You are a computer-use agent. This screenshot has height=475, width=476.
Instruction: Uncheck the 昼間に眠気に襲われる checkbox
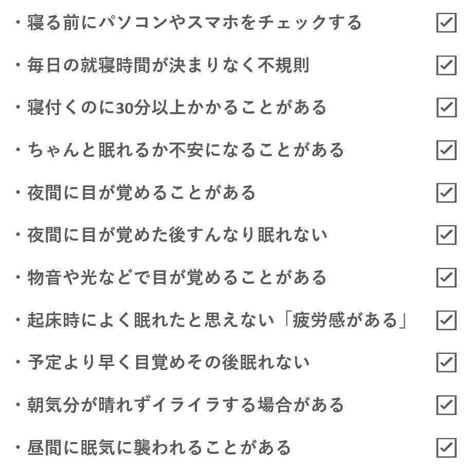[x=446, y=448]
